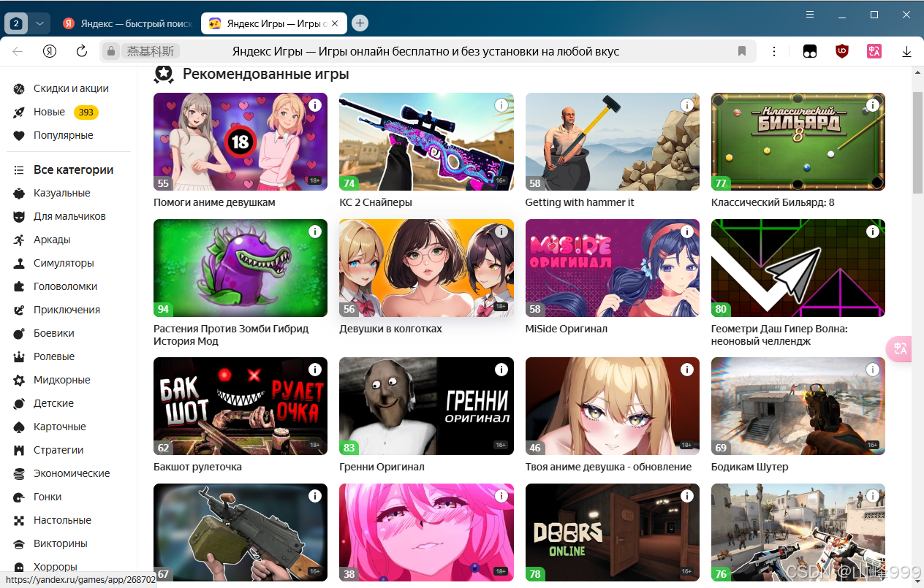This screenshot has width=924, height=588.
Task: Open the Детские category icon
Action: (x=20, y=403)
